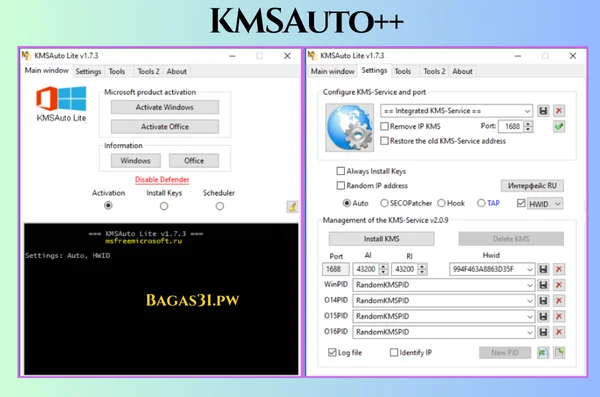Click the right window's title bar app icon
The height and width of the screenshot is (397, 600).
point(312,56)
